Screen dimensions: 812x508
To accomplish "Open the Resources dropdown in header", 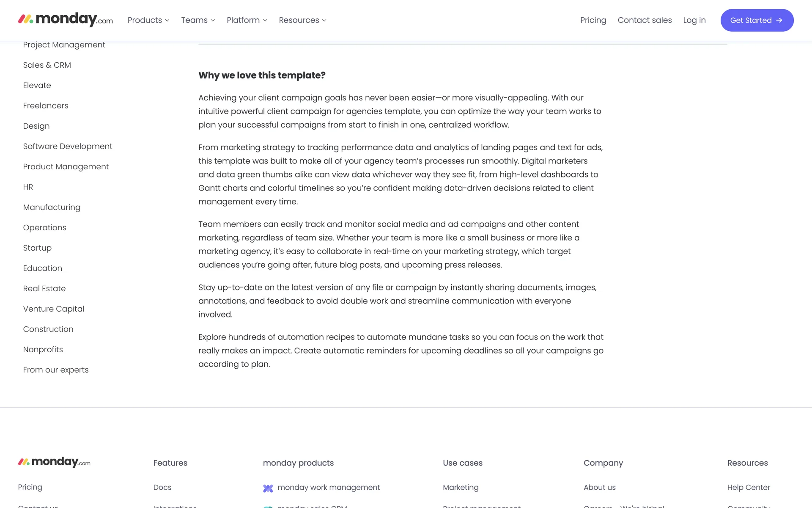I will [302, 20].
